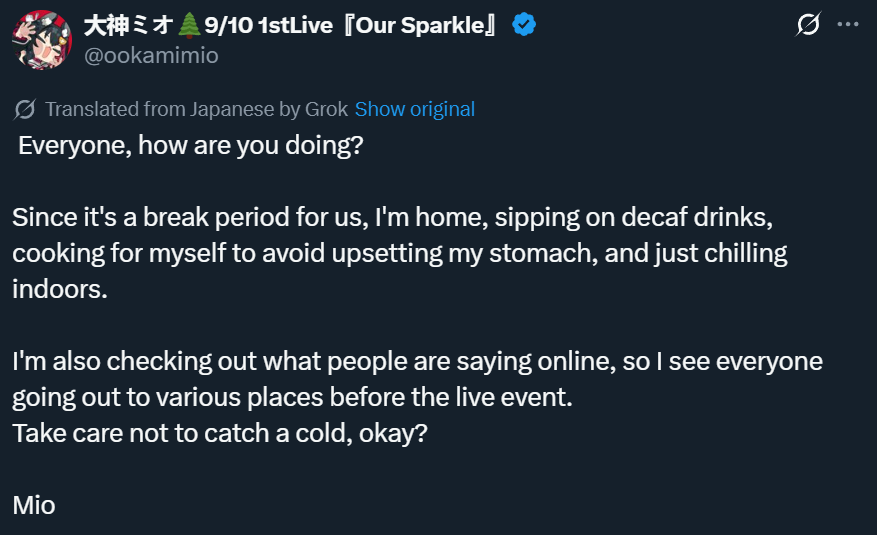Click the 'Translated from Japanese by Grok' label

(x=196, y=109)
